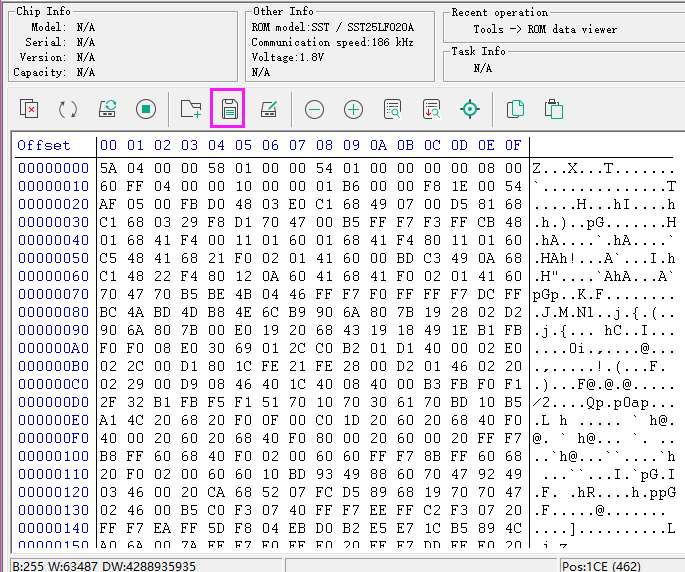
Task: Click the copy icon in toolbar
Action: pos(515,109)
